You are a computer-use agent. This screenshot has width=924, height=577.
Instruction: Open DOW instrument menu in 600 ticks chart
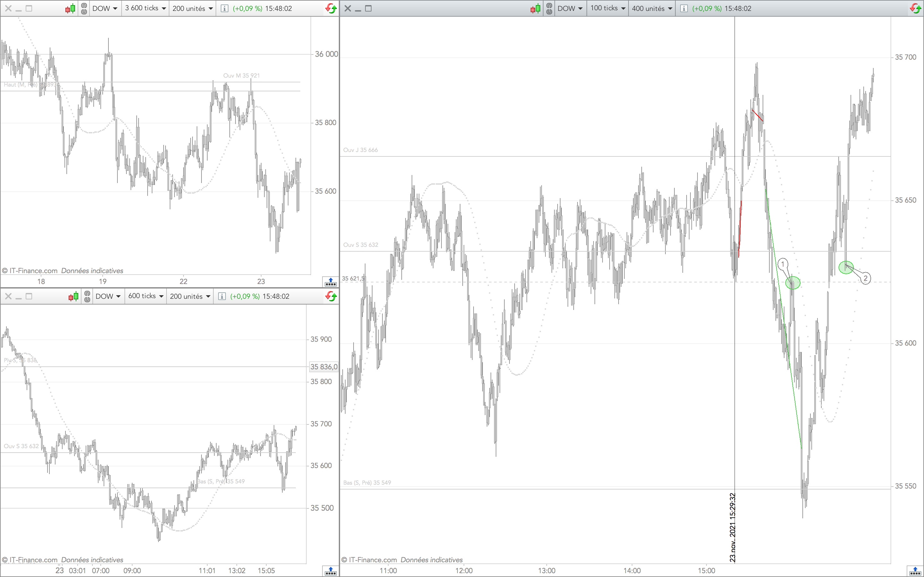coord(108,296)
